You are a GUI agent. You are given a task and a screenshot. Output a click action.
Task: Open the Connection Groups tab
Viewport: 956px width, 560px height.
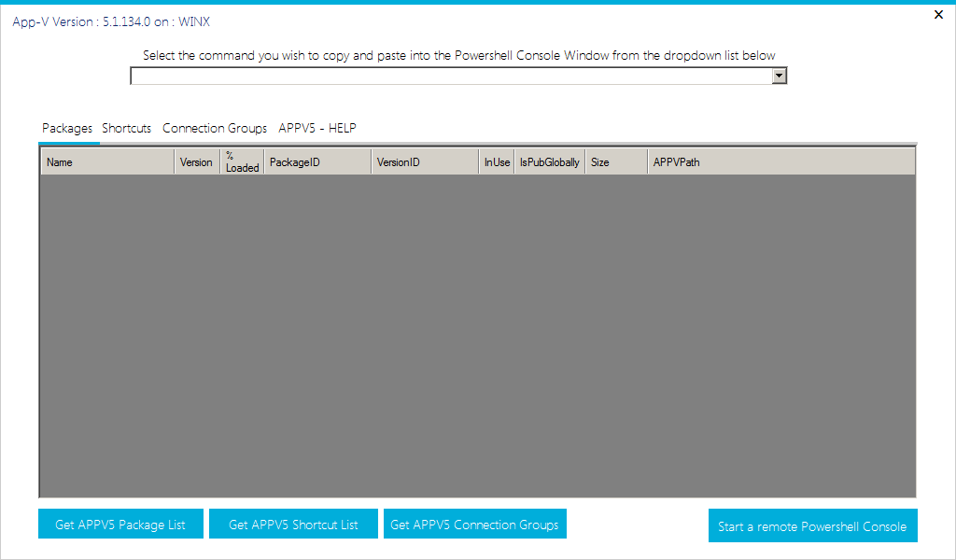[215, 128]
